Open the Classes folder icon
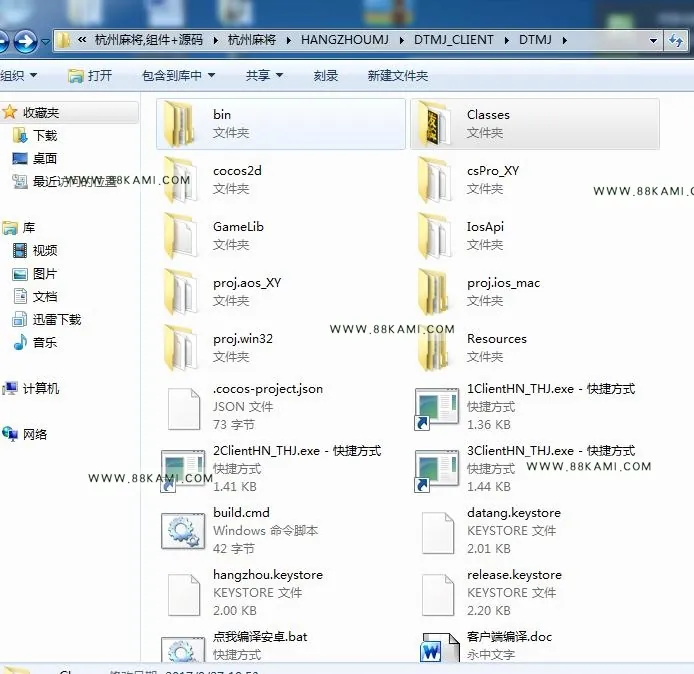 [x=434, y=124]
